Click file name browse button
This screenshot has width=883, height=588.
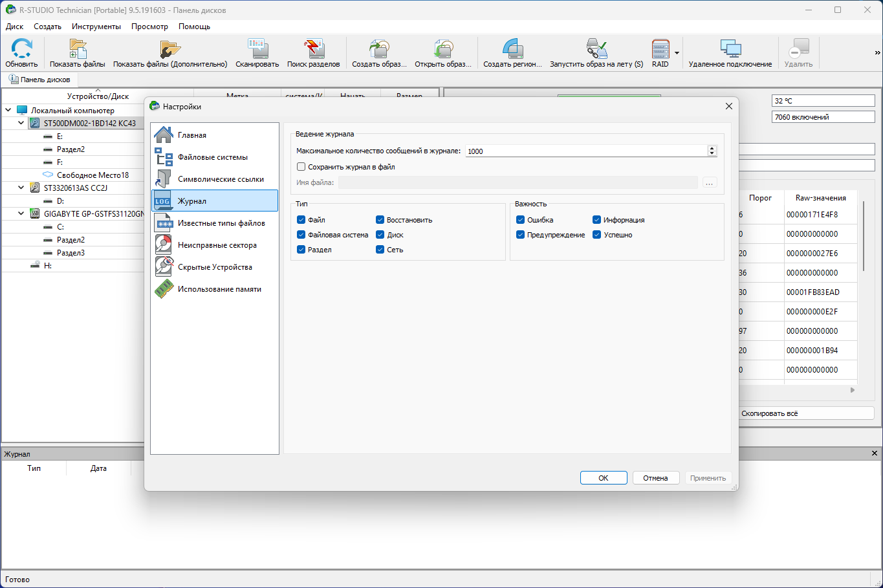coord(710,183)
